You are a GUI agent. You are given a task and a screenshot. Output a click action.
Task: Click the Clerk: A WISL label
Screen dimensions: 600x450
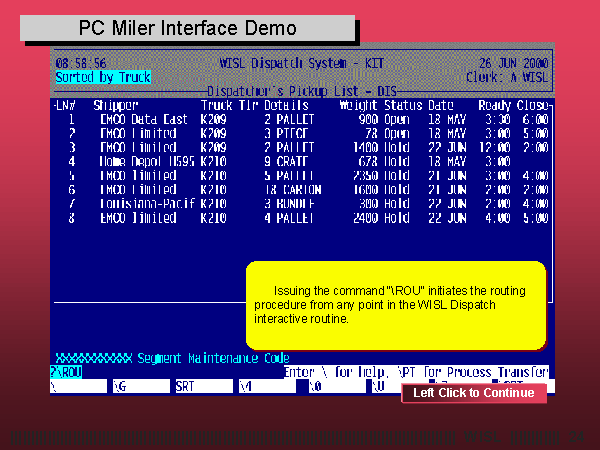(x=507, y=77)
